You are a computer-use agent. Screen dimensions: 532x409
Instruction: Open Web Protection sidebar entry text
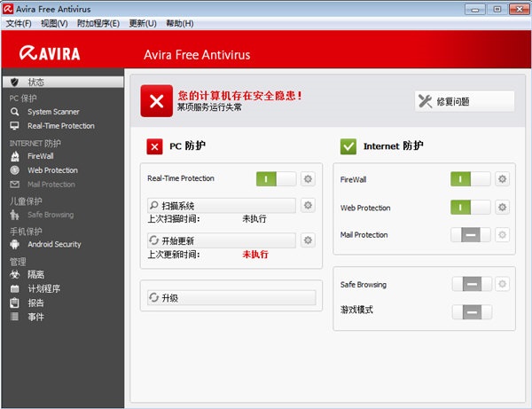point(53,170)
